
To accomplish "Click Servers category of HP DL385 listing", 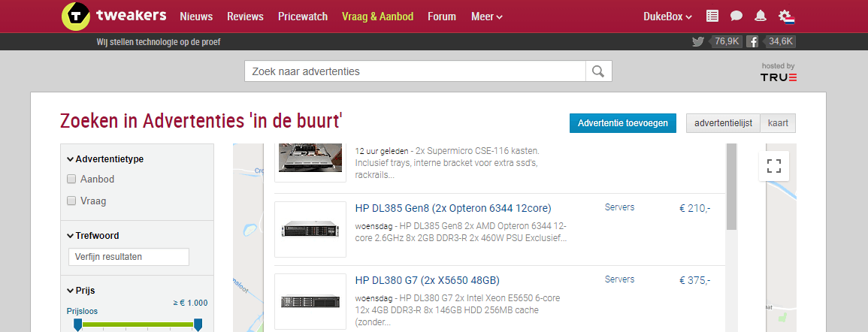I will (x=619, y=207).
